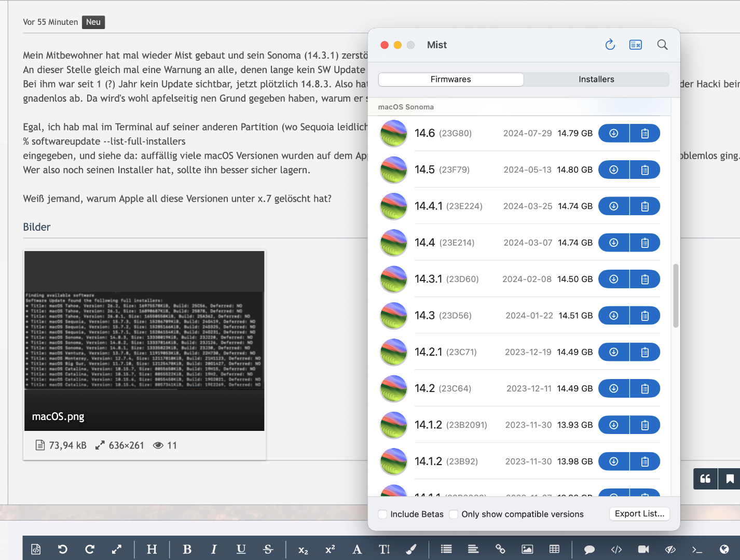Insert a spoiler with the crossed-eye icon
740x560 pixels.
pyautogui.click(x=670, y=549)
